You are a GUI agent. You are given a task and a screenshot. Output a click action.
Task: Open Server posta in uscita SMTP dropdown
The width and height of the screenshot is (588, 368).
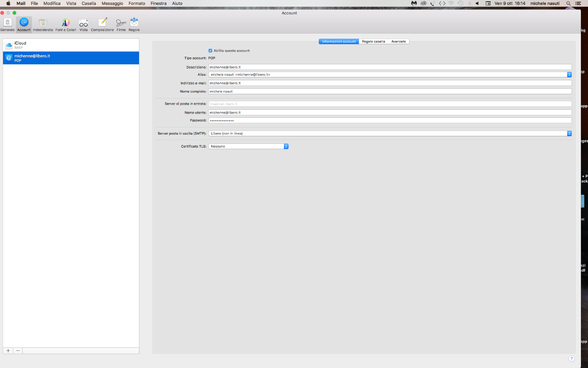[x=390, y=133]
